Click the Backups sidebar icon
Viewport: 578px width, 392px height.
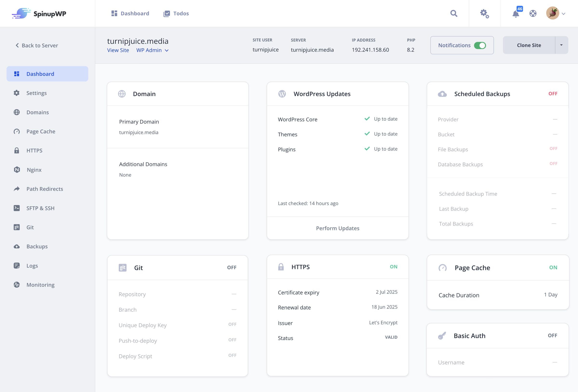click(x=17, y=246)
